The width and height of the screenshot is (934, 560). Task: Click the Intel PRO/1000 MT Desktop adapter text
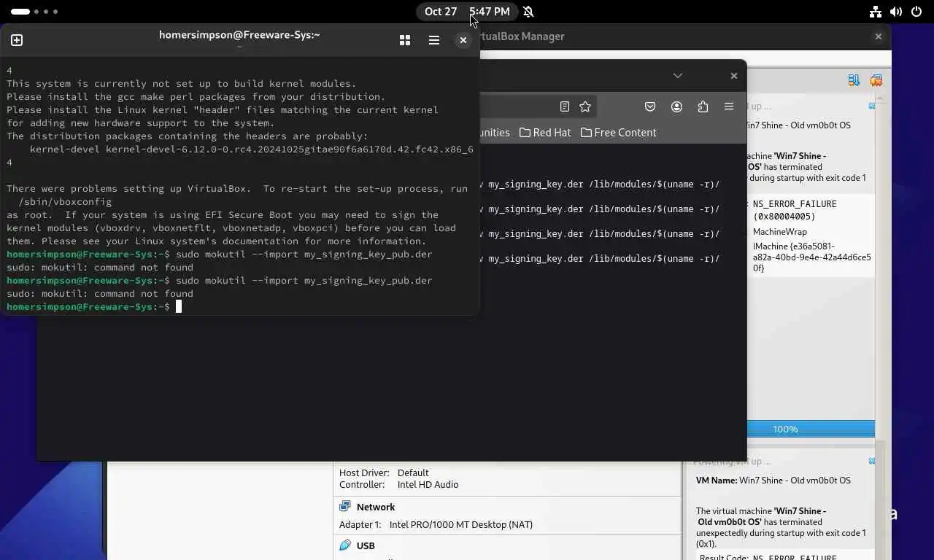pyautogui.click(x=461, y=525)
